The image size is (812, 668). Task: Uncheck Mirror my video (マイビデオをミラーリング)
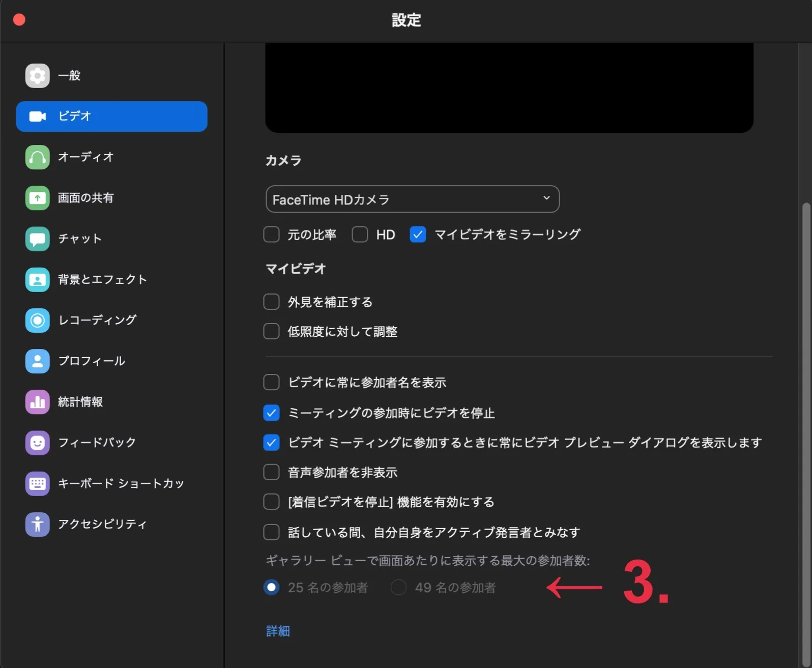[418, 235]
